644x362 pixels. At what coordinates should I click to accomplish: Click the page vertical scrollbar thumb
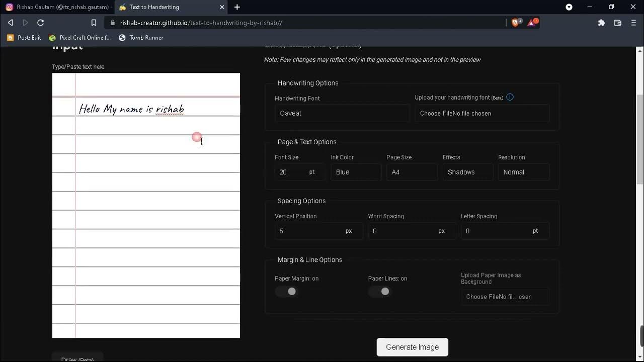coord(640,139)
